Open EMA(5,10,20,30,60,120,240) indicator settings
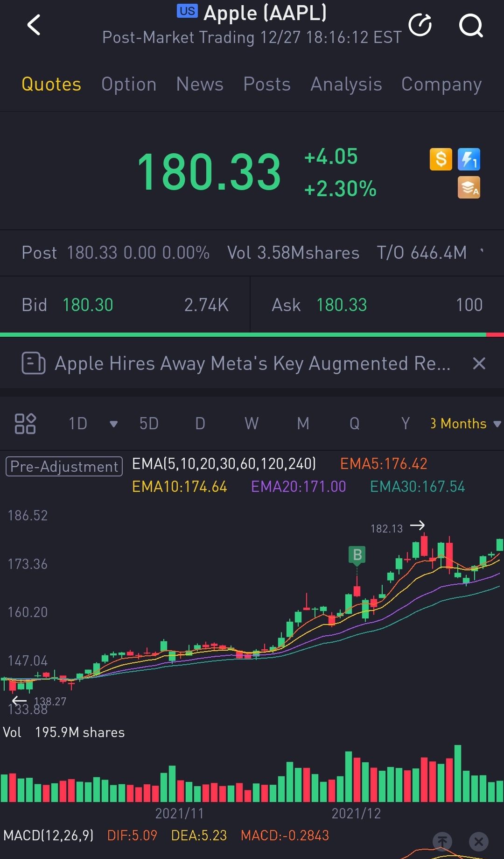Viewport: 504px width, 859px height. (x=224, y=463)
